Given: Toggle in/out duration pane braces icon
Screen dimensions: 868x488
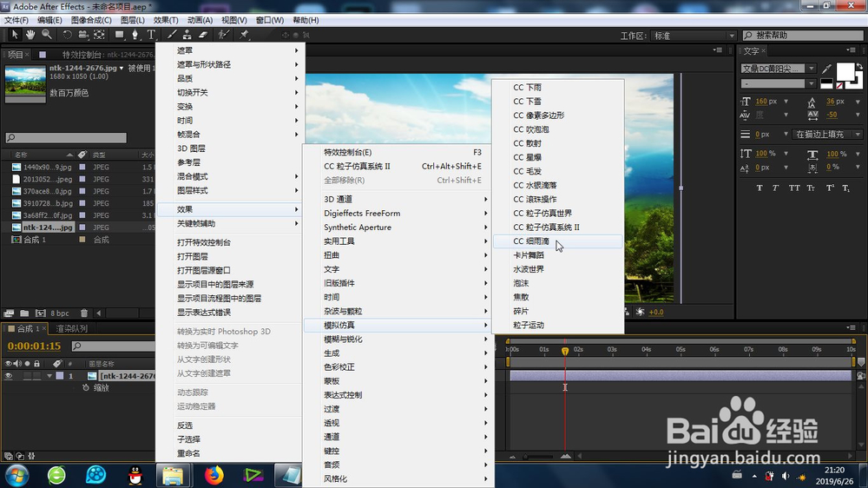Looking at the screenshot, I should click(x=31, y=456).
